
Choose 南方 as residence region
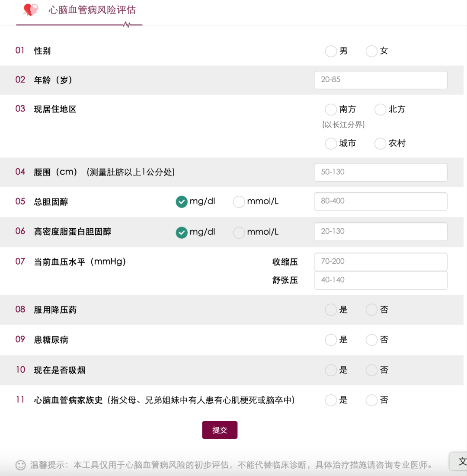tap(331, 109)
